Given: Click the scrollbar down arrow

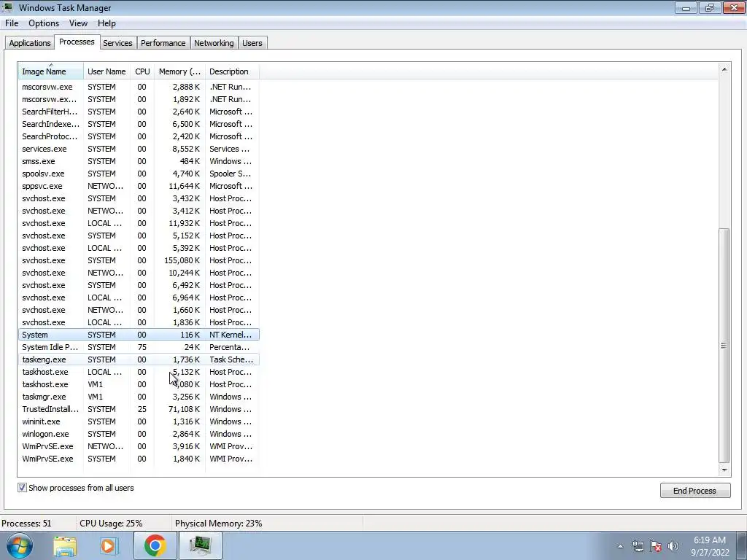Looking at the screenshot, I should (724, 470).
